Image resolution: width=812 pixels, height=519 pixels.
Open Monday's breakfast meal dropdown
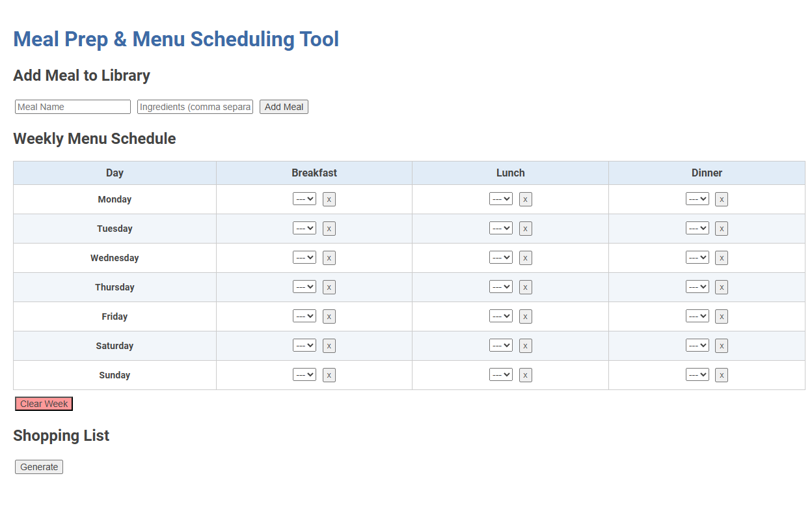pos(304,199)
